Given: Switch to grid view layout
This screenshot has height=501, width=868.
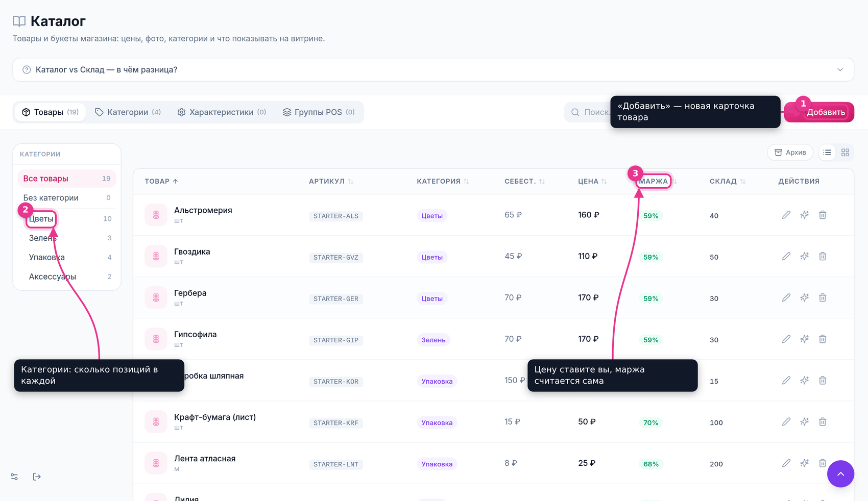Looking at the screenshot, I should [845, 153].
